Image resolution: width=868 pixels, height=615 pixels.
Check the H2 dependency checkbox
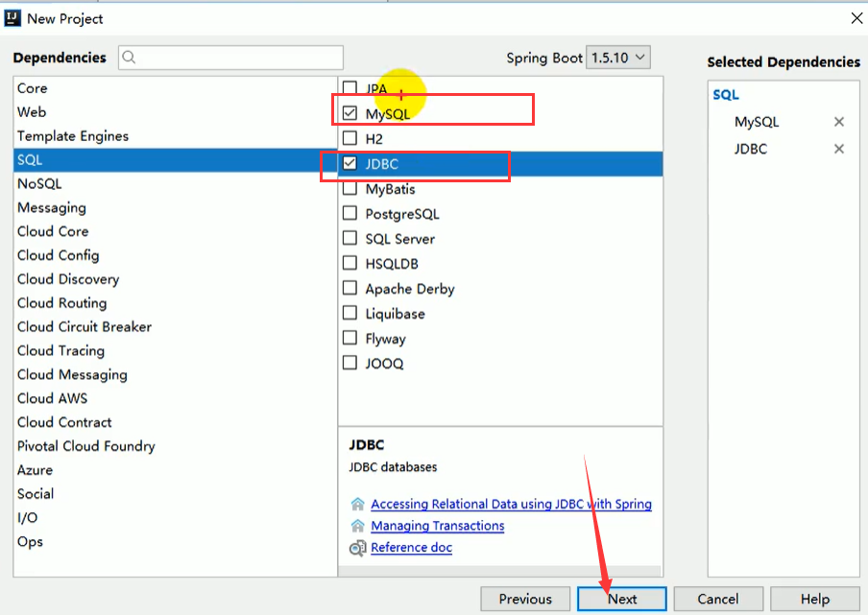tap(350, 138)
